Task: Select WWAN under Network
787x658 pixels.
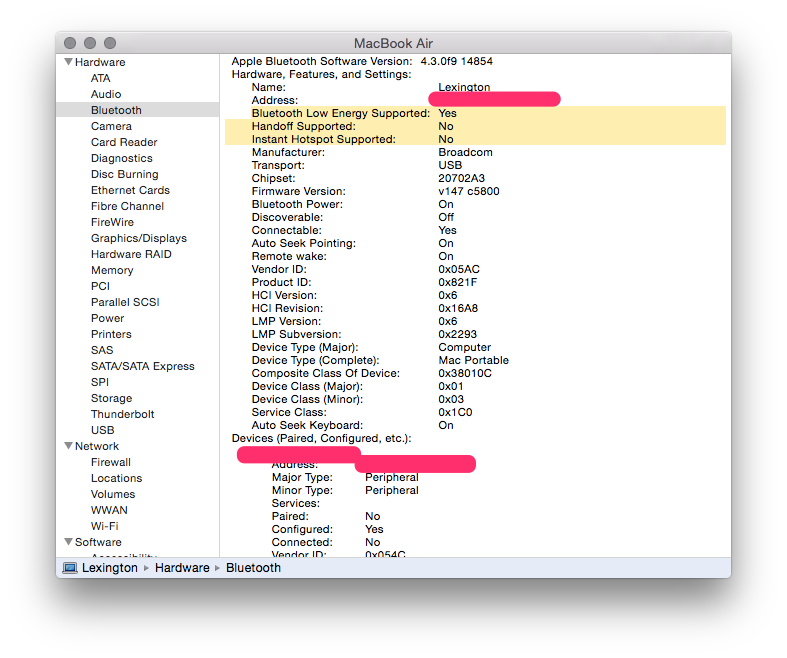Action: point(109,510)
